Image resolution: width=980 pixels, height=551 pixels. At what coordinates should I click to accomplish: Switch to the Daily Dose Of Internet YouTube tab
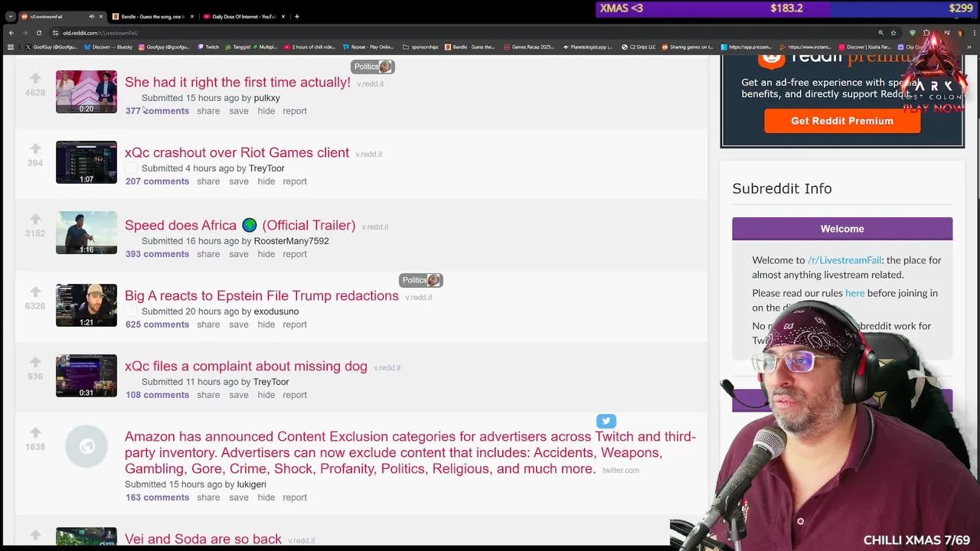(x=243, y=16)
